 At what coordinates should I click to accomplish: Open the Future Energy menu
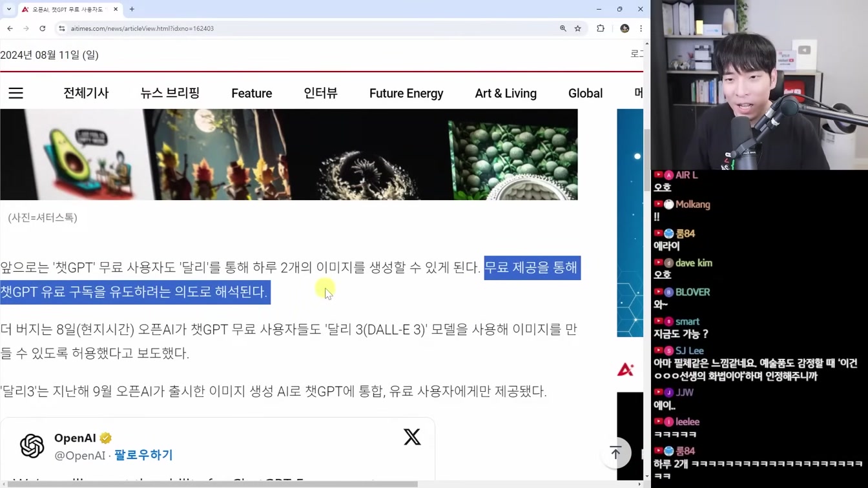click(406, 94)
